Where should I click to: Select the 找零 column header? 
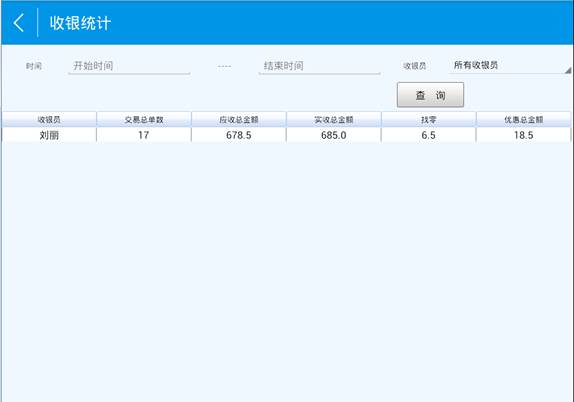[x=428, y=119]
